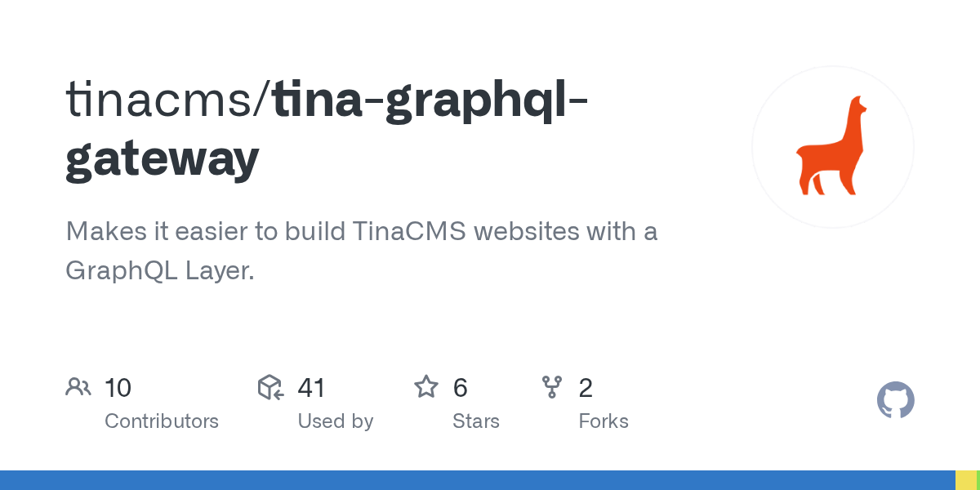Click the Contributors people icon
This screenshot has height=490, width=980.
pos(78,387)
